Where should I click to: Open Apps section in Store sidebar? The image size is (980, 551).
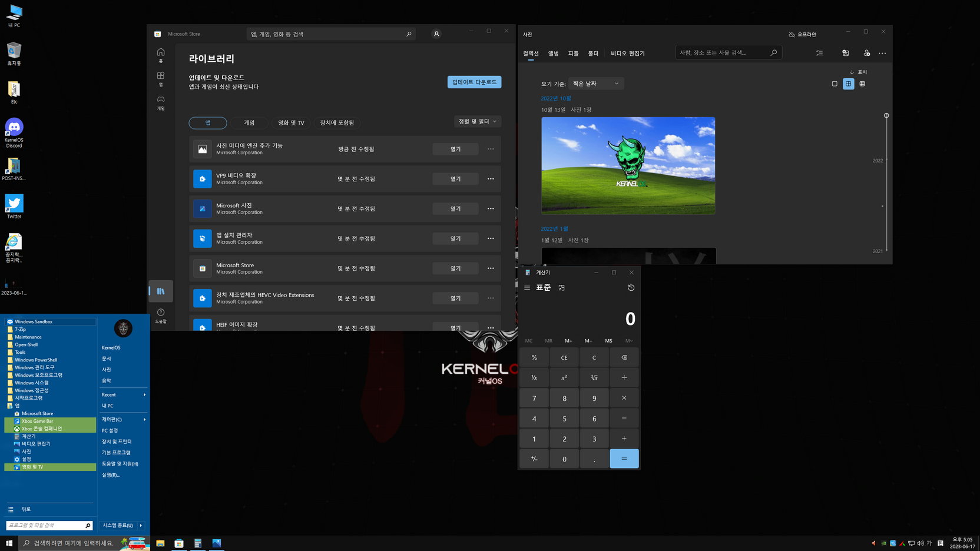click(161, 79)
